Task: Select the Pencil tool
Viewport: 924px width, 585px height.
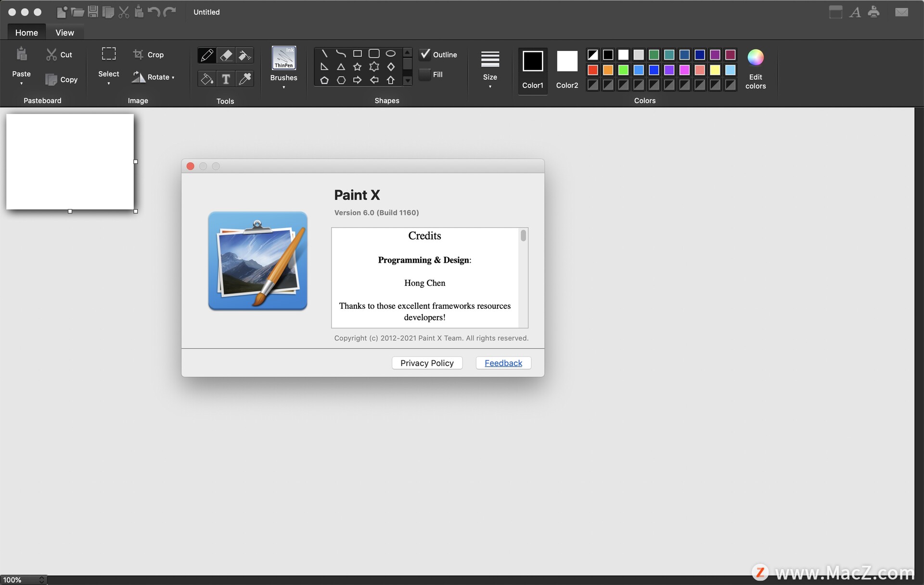Action: [x=207, y=55]
